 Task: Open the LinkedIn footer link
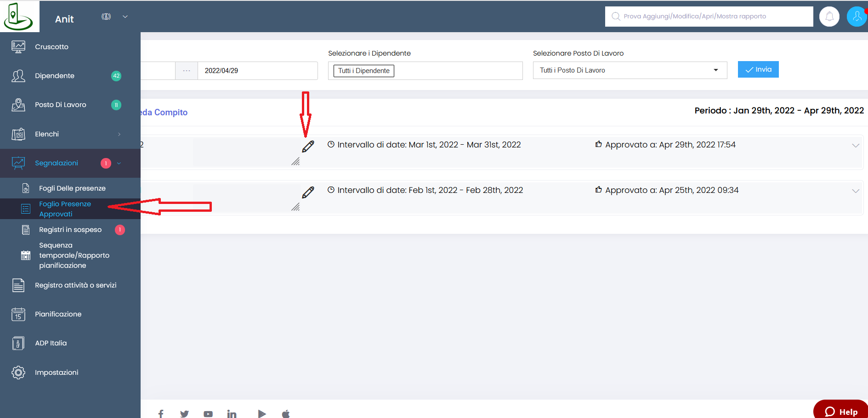click(x=232, y=414)
